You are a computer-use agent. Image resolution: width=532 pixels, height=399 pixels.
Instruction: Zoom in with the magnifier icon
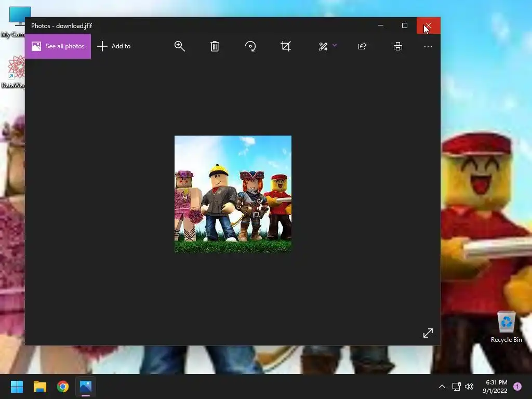point(179,46)
